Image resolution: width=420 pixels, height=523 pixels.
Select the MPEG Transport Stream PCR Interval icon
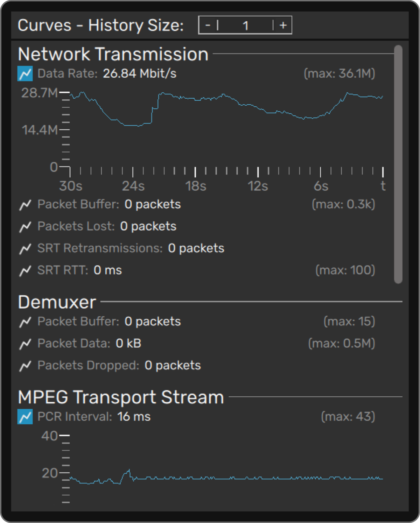click(x=24, y=417)
